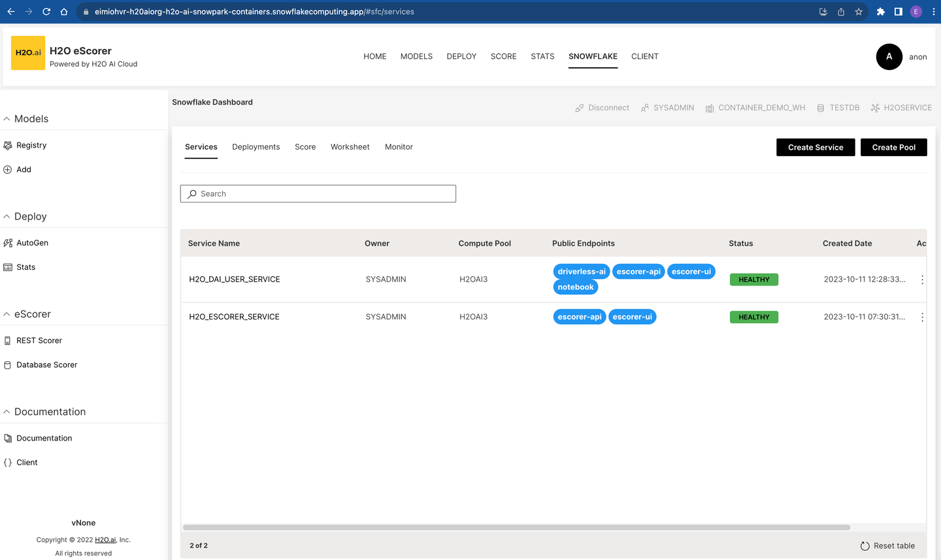Collapse the Documentation sidebar section
The width and height of the screenshot is (941, 560).
point(7,412)
